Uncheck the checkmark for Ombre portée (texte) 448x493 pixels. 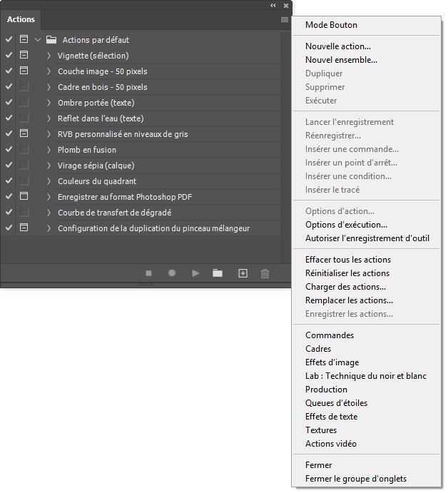coord(9,103)
